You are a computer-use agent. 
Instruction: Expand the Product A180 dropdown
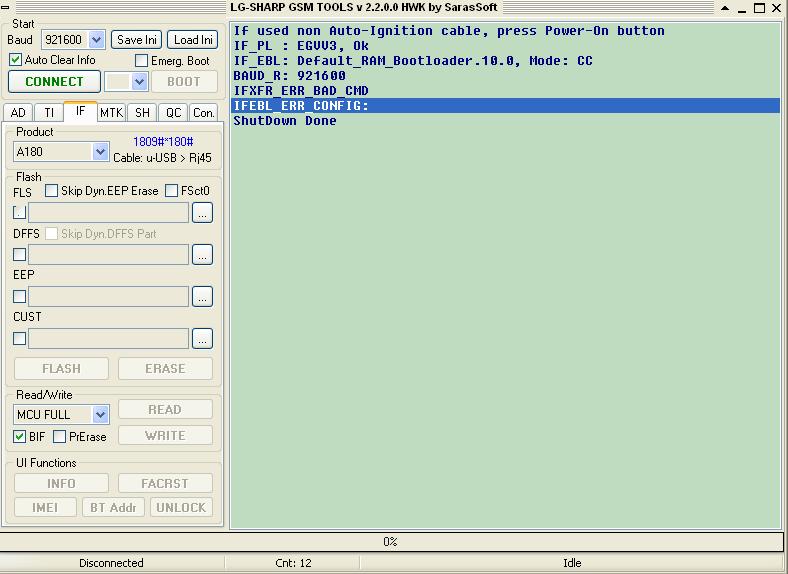(x=101, y=151)
